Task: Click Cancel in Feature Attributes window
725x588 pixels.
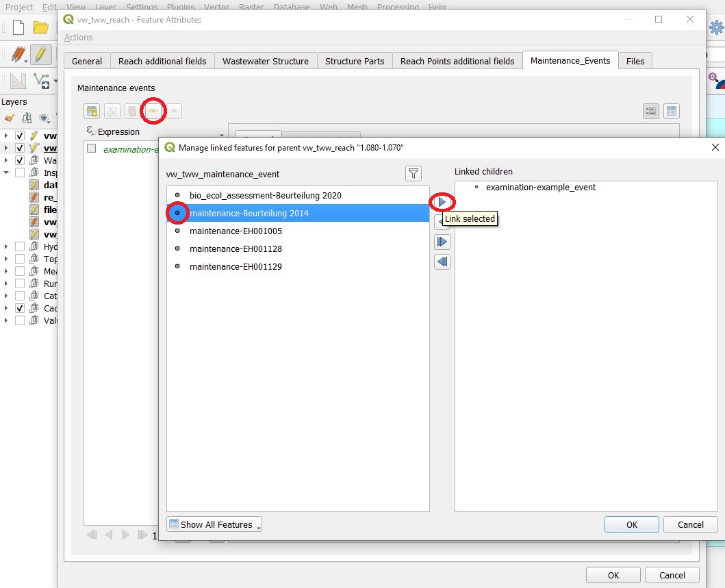Action: [x=672, y=575]
